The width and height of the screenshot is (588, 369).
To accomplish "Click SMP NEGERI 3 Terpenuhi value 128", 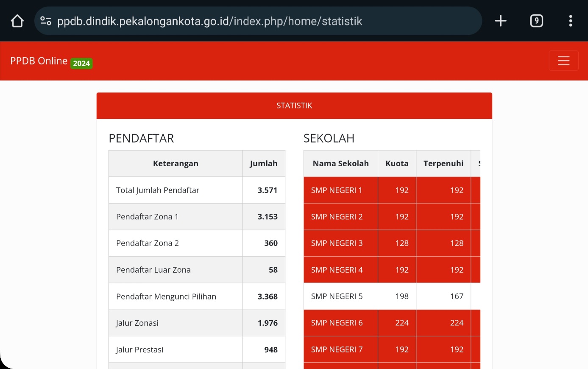I will [457, 243].
